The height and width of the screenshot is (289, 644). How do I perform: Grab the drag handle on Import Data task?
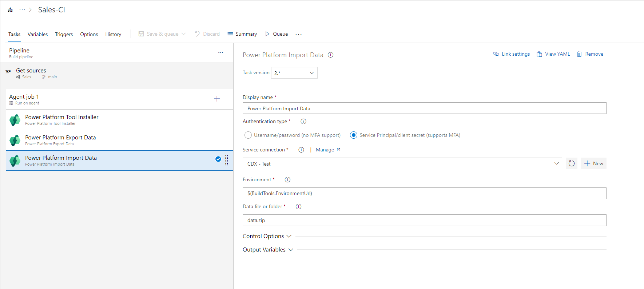pyautogui.click(x=227, y=160)
